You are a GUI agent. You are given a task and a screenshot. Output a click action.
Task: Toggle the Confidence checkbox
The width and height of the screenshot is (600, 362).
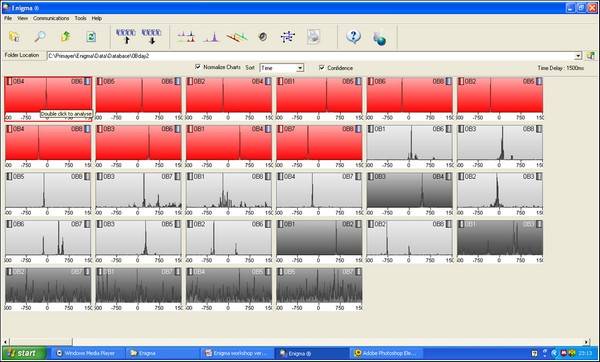pyautogui.click(x=322, y=68)
